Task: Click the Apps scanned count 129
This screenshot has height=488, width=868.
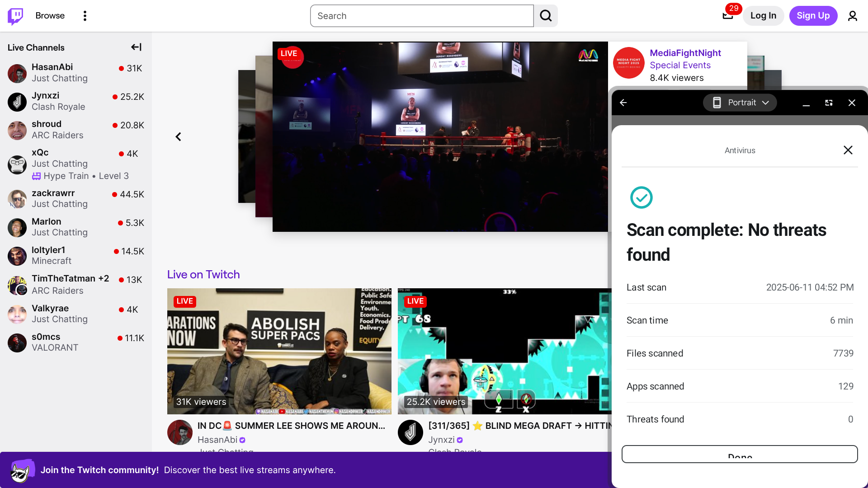Action: (846, 386)
